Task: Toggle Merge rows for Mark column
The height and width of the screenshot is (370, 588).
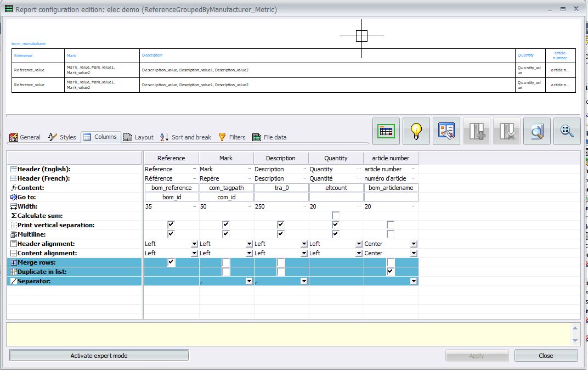Action: [x=226, y=262]
